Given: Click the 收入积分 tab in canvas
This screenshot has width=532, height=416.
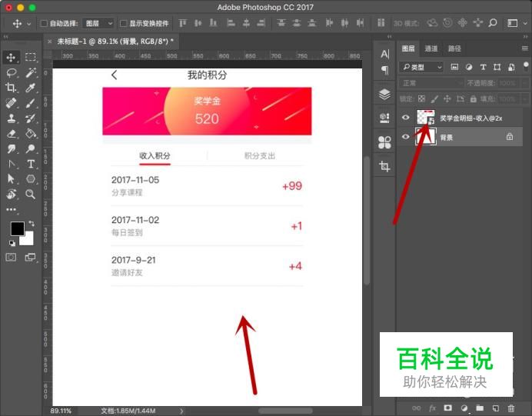Looking at the screenshot, I should pos(155,156).
